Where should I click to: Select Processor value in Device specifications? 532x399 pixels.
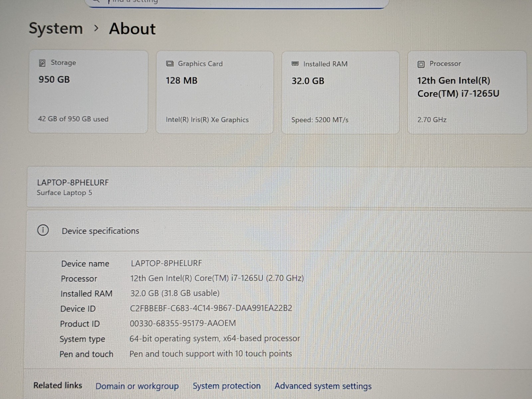[217, 278]
